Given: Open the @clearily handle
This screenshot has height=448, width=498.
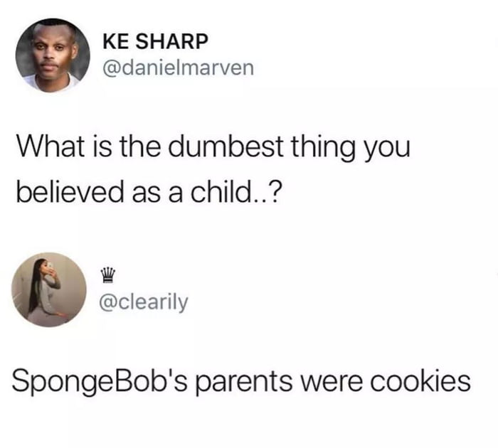Looking at the screenshot, I should 144,302.
